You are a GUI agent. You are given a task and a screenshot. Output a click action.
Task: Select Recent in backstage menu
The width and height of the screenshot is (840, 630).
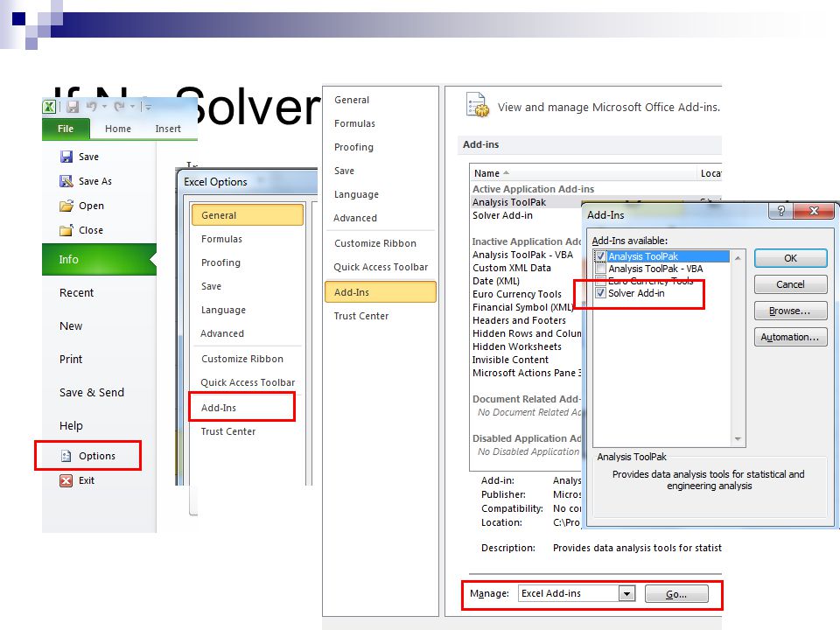76,293
